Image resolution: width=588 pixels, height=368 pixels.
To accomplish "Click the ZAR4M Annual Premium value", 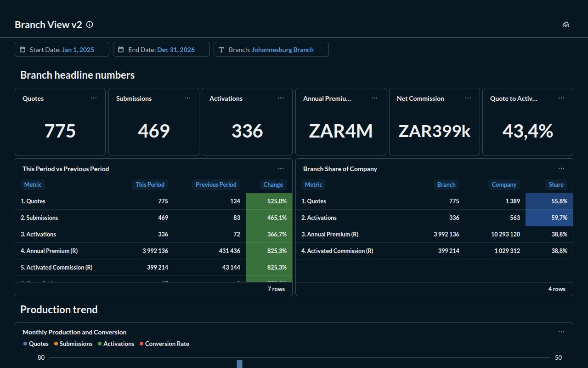I will (341, 131).
